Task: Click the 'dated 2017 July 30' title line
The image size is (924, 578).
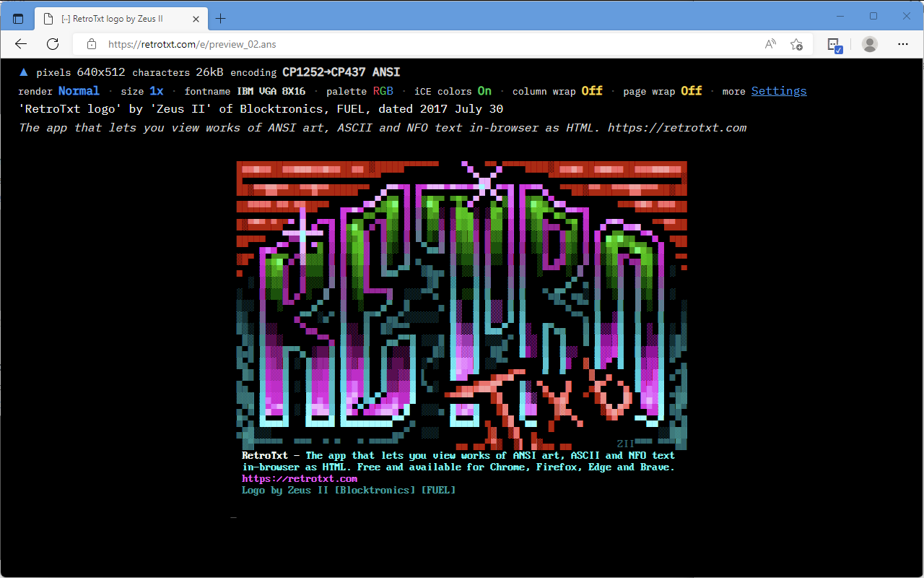Action: click(x=261, y=109)
